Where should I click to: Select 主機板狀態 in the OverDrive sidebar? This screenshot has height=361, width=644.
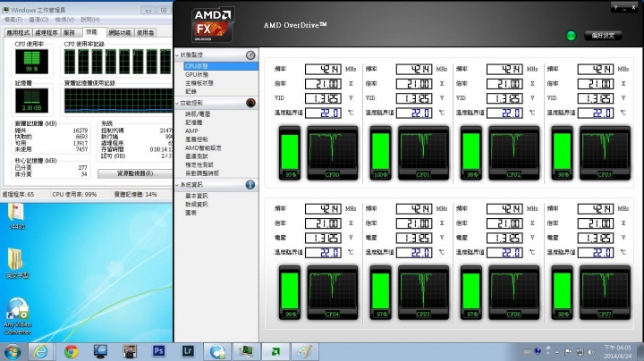199,83
